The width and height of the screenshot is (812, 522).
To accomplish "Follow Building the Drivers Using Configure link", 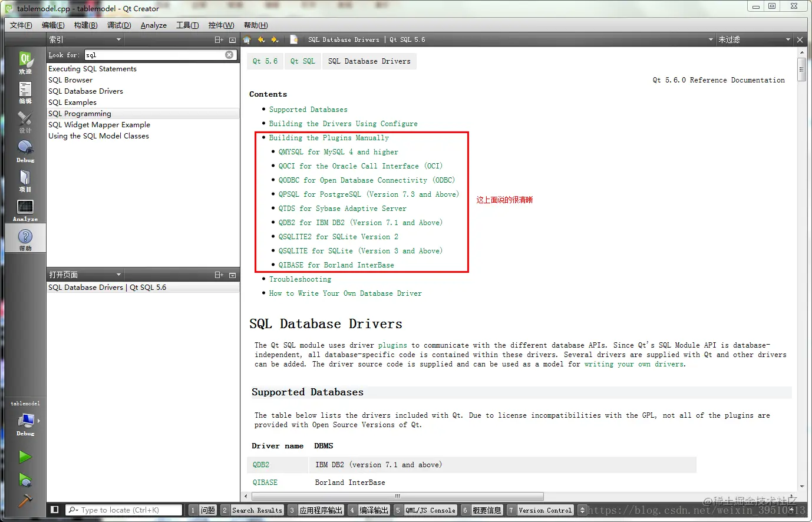I will point(344,124).
